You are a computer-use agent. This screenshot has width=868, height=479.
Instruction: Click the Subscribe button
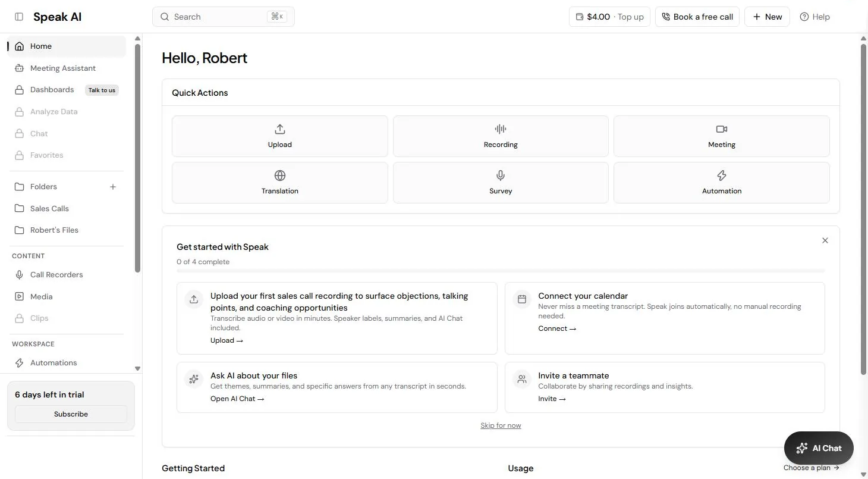click(71, 414)
